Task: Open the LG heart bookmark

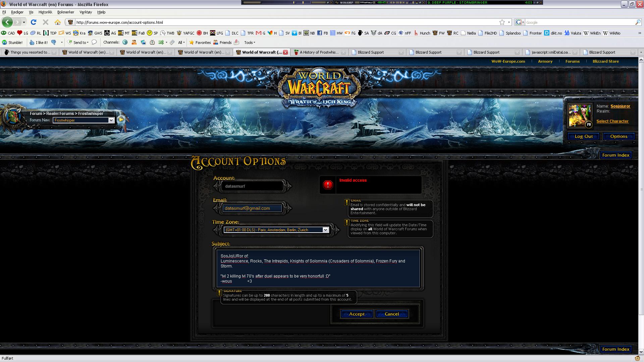Action: coord(22,33)
